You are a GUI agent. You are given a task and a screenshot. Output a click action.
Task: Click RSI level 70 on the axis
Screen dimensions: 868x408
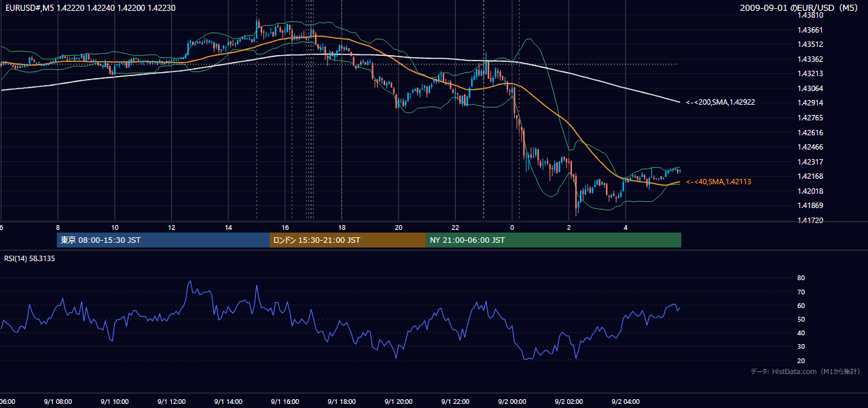(801, 292)
